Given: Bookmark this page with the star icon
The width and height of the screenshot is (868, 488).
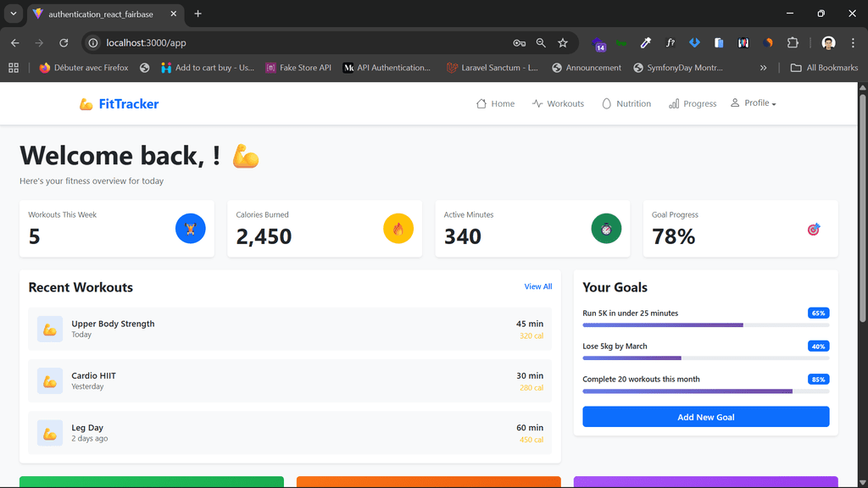Looking at the screenshot, I should [x=563, y=42].
